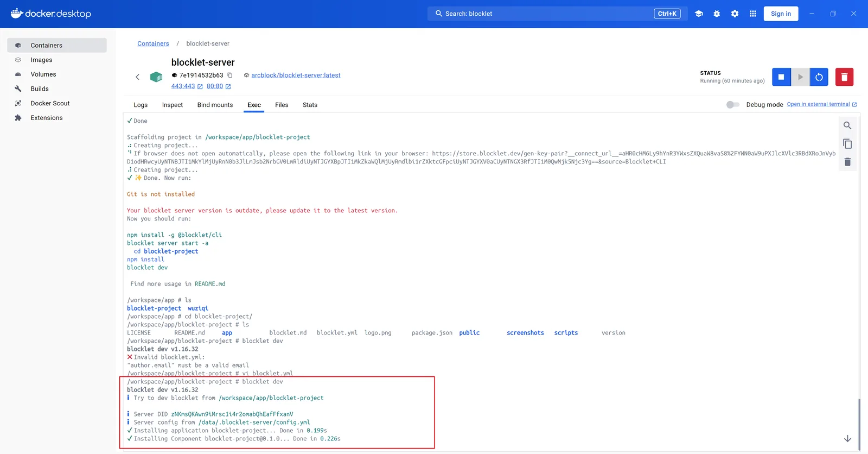Open port 443:443 link

tap(187, 86)
